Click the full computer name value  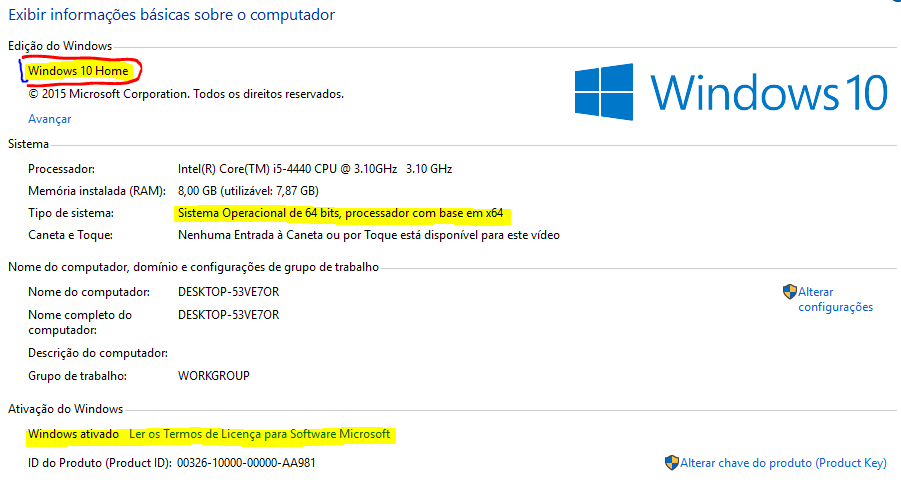[x=229, y=315]
